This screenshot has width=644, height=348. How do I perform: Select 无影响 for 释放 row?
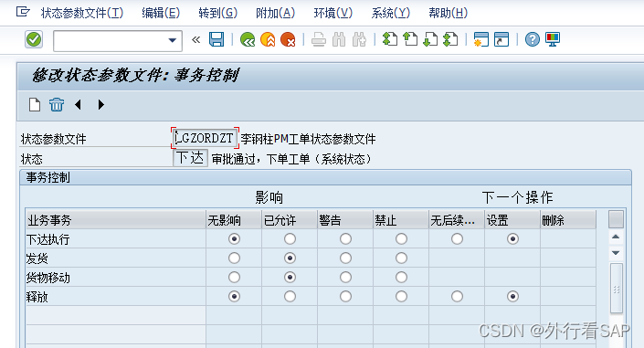pos(234,296)
